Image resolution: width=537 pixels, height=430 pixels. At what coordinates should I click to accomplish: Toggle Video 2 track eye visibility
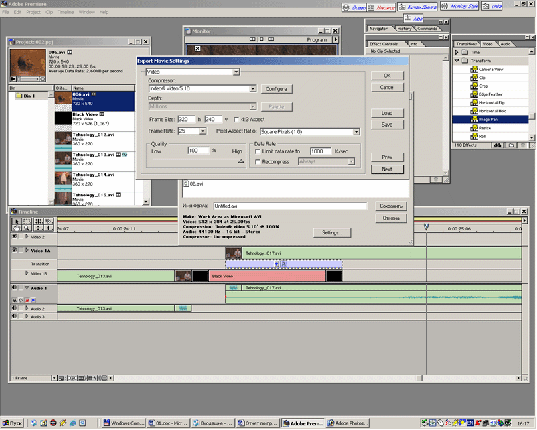[x=15, y=237]
